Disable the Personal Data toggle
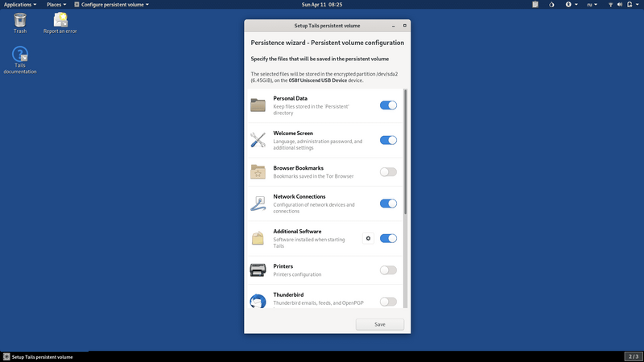 388,105
